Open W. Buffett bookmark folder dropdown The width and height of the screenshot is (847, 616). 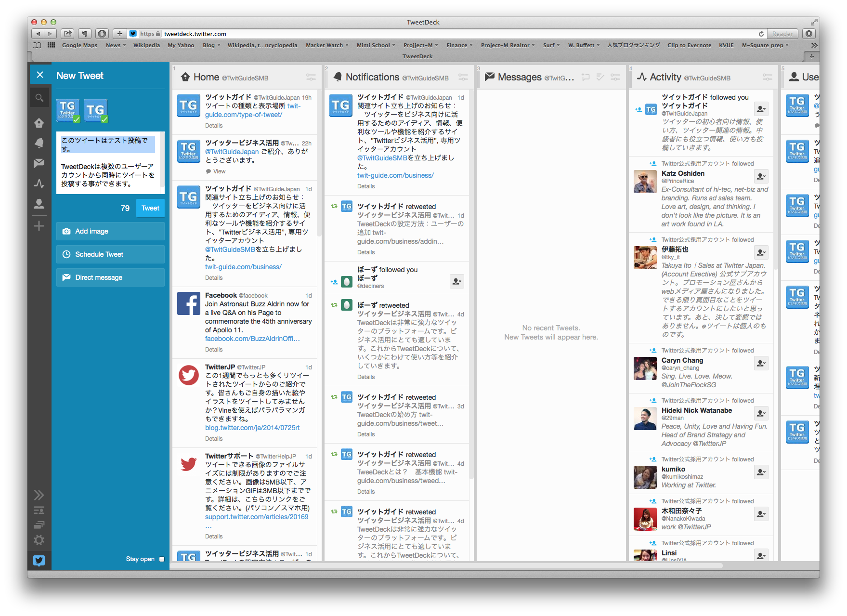(x=584, y=45)
